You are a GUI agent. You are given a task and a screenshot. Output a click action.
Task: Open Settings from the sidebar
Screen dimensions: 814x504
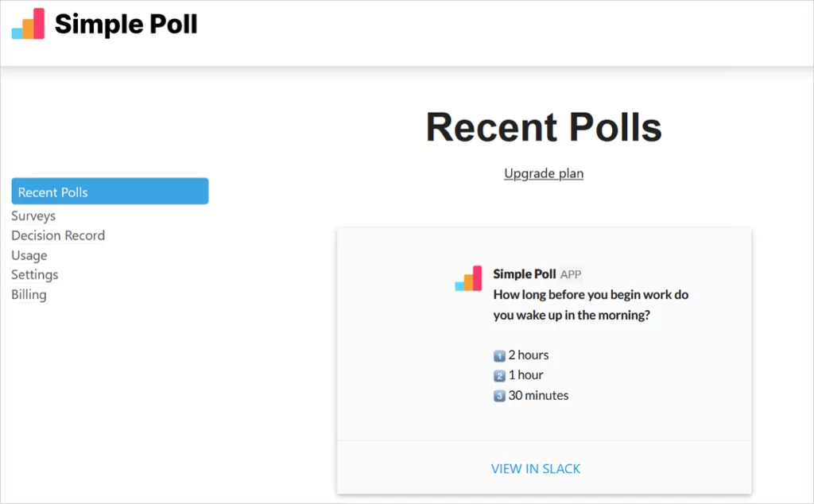35,274
